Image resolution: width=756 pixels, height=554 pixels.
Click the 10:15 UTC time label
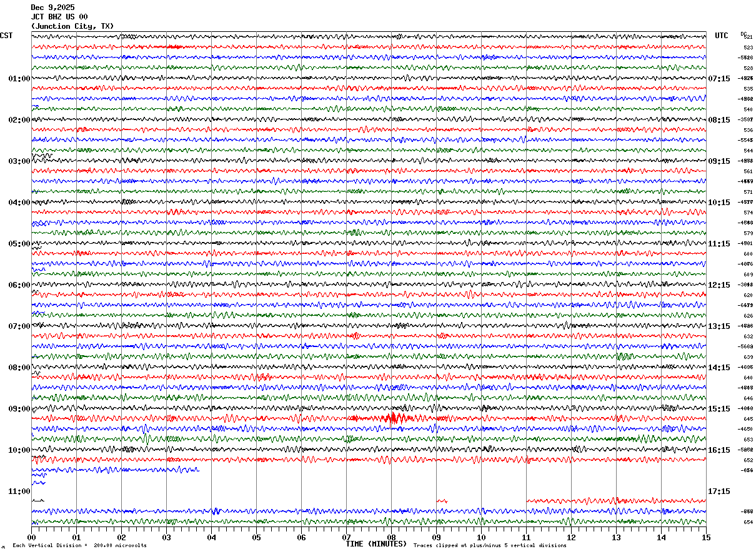point(719,203)
